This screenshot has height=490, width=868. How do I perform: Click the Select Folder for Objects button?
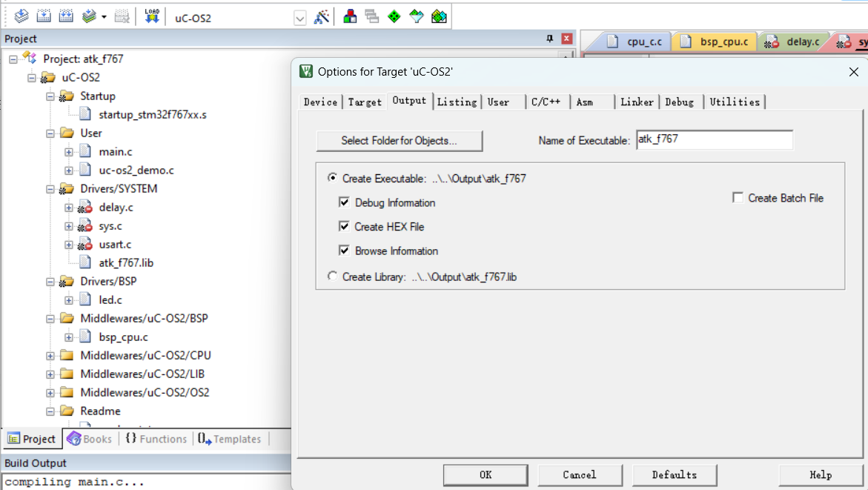(x=399, y=141)
